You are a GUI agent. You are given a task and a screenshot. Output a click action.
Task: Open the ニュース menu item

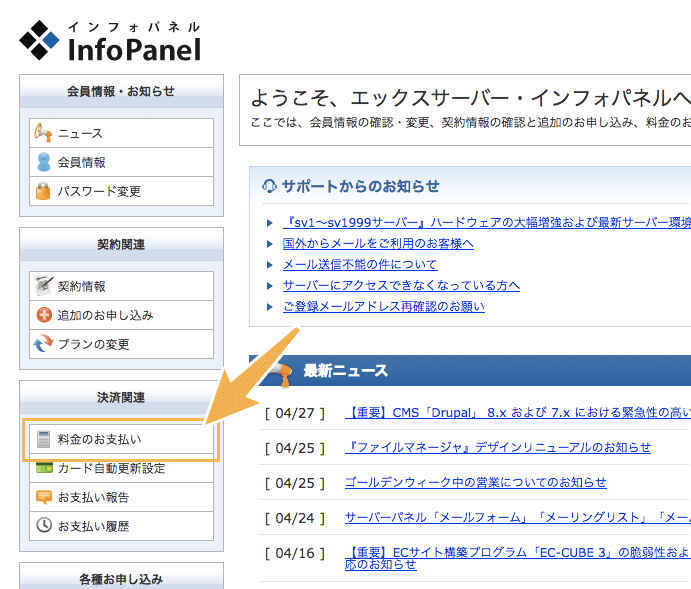point(121,133)
